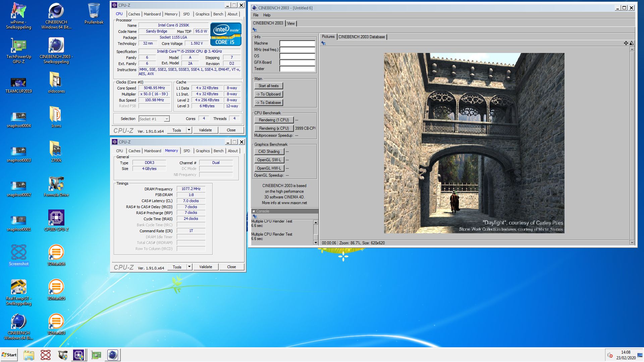Open the 3DMark03 desktop shortcut
Image resolution: width=644 pixels, height=362 pixels.
[x=56, y=324]
